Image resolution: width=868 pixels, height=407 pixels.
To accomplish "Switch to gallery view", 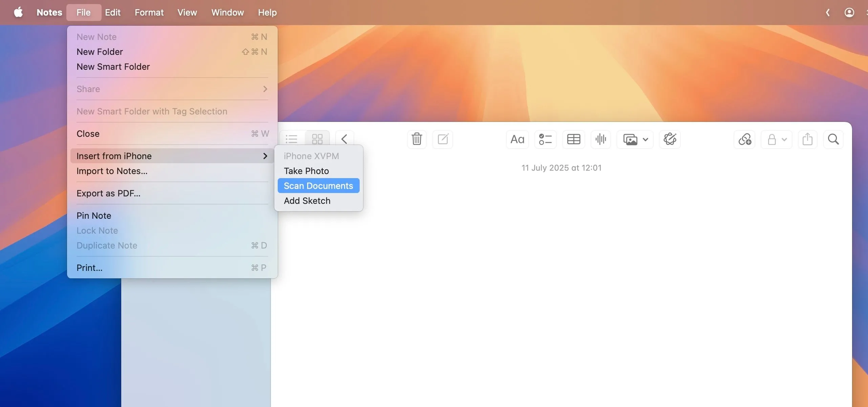I will (x=317, y=139).
